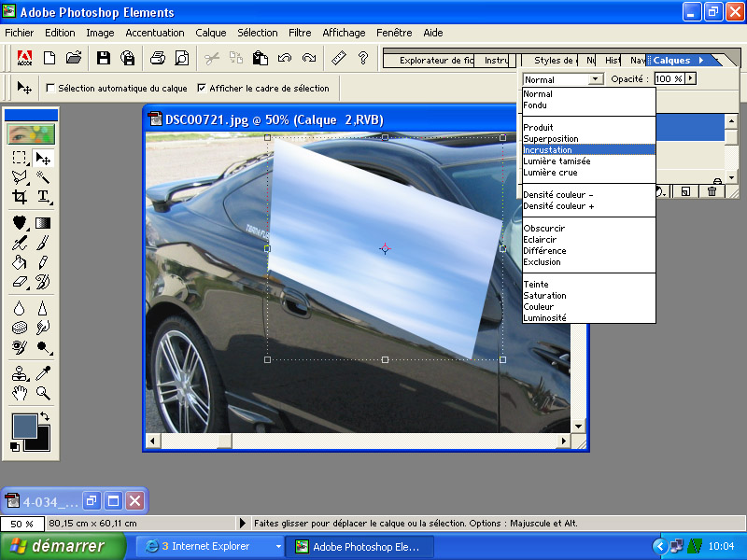The image size is (747, 560).
Task: Click the horizontal scrollbar thumb of document
Action: [225, 441]
